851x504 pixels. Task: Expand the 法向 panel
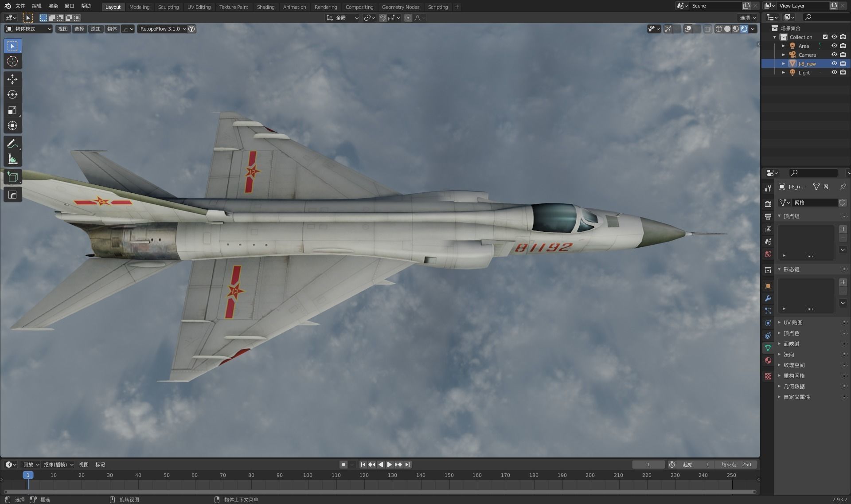click(x=780, y=354)
